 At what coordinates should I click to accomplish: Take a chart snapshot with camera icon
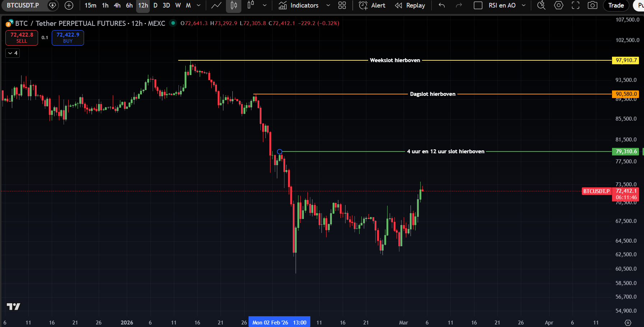[x=592, y=5]
